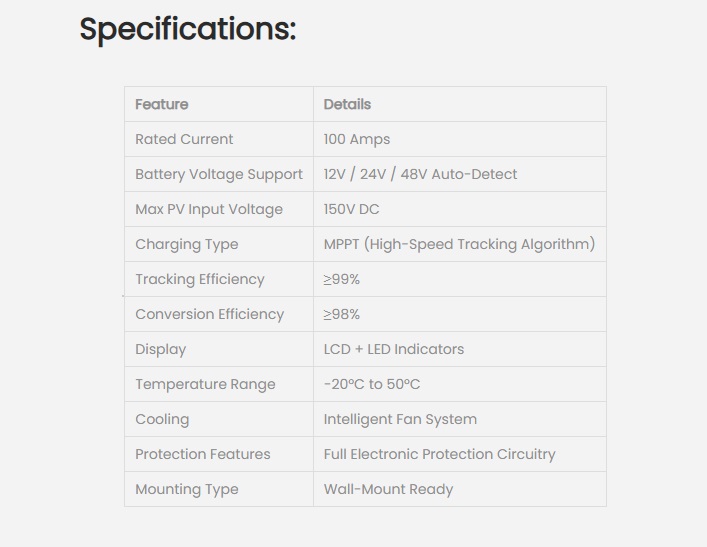Click Wall-Mount Ready value

coord(388,489)
